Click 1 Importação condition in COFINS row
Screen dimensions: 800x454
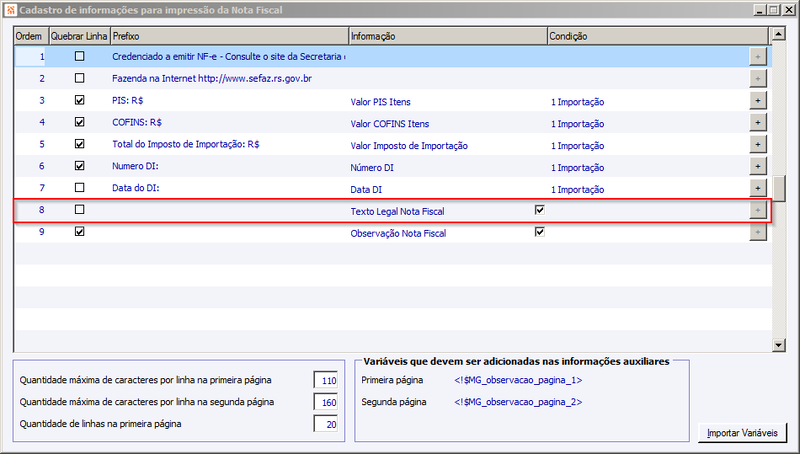(x=578, y=124)
